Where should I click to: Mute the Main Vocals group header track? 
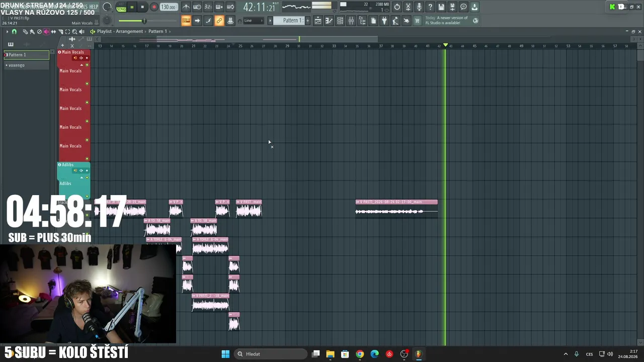(87, 65)
